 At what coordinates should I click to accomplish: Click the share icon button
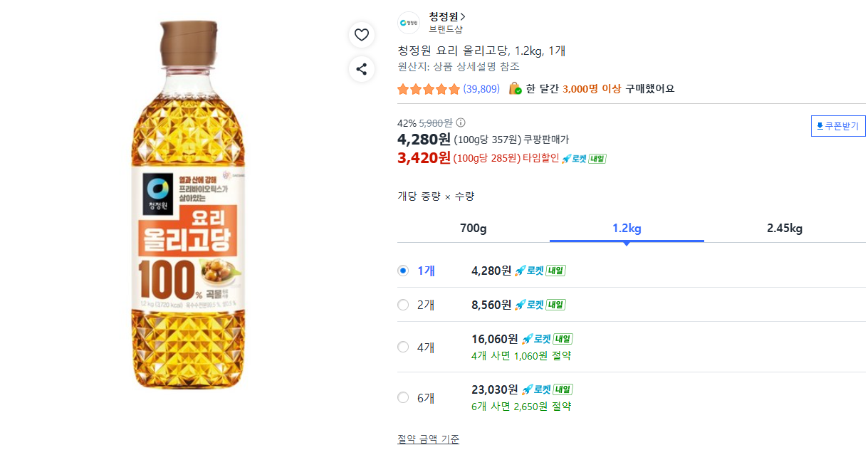pyautogui.click(x=362, y=69)
